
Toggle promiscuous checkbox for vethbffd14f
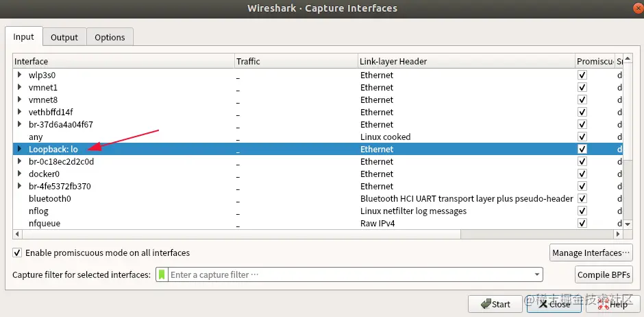point(582,113)
